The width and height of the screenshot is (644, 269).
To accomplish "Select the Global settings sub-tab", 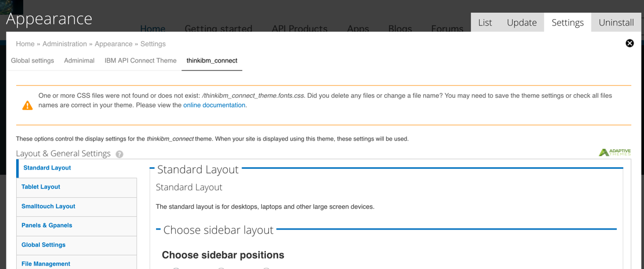I will point(32,60).
